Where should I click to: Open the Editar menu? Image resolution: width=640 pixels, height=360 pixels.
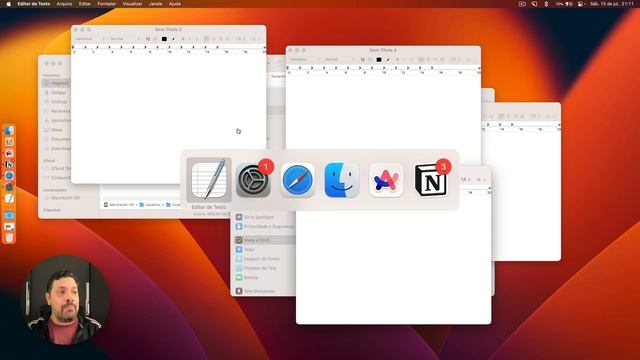[84, 4]
